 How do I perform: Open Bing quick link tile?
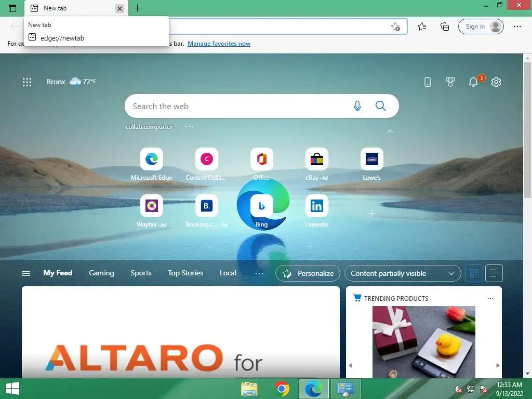(x=262, y=211)
